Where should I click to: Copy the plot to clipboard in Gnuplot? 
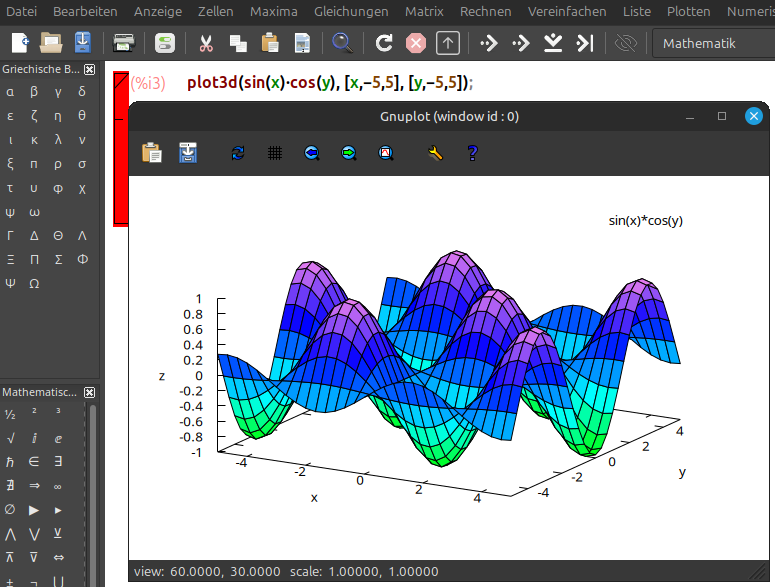pos(152,153)
